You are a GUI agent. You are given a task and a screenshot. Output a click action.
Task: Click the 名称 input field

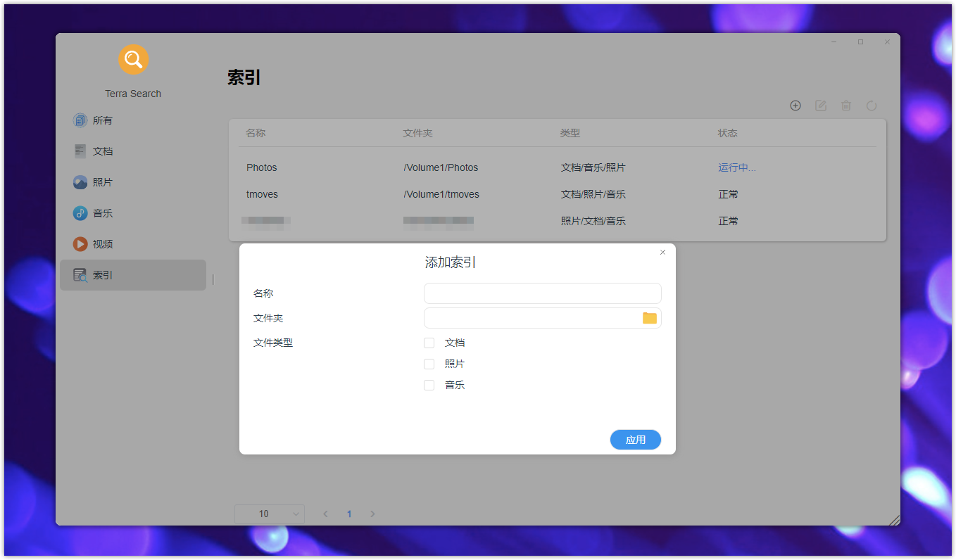[543, 293]
